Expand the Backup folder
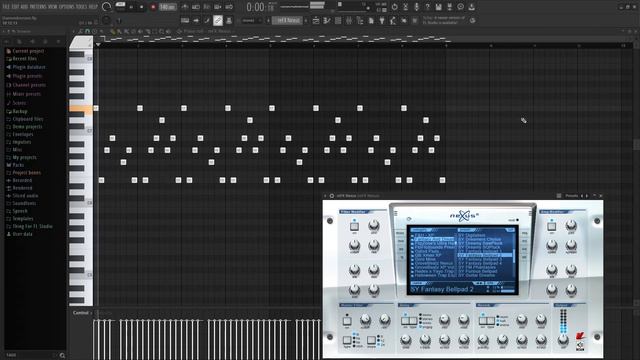The width and height of the screenshot is (640, 360). point(20,111)
